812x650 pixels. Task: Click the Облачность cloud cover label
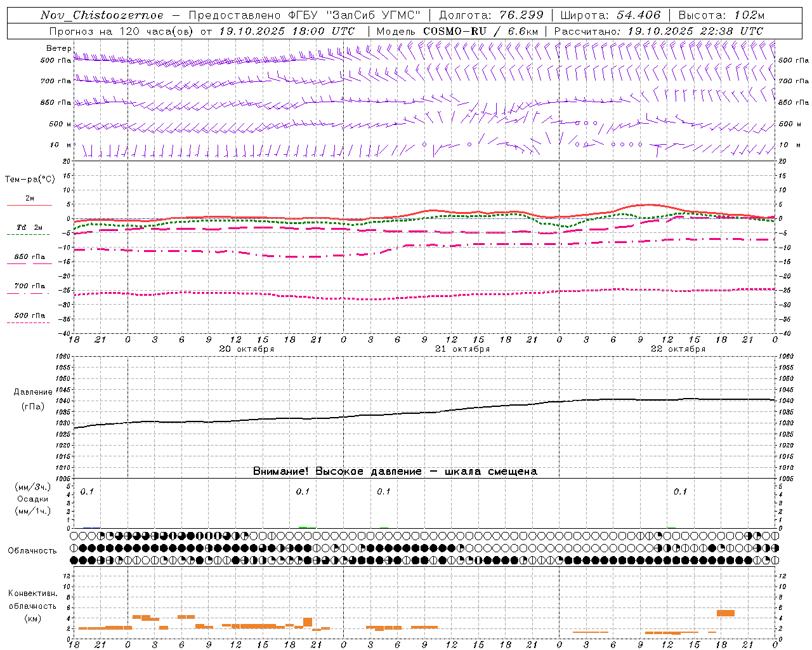click(32, 551)
